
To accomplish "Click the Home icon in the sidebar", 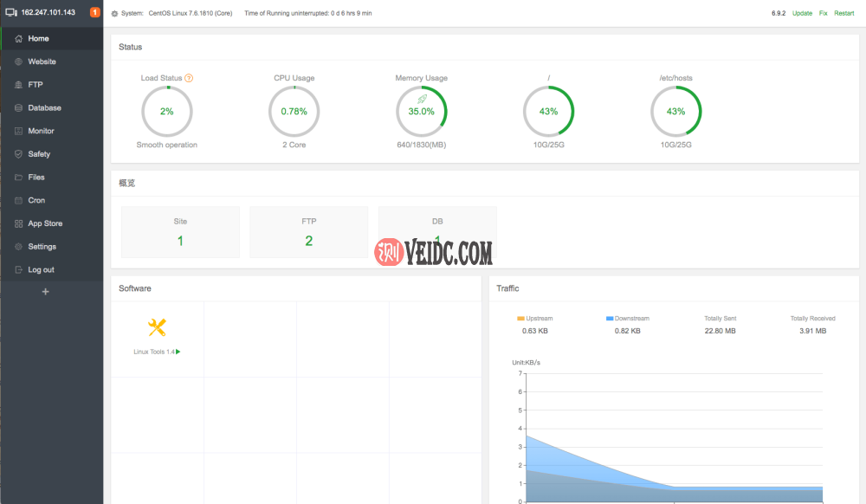I will coord(18,39).
